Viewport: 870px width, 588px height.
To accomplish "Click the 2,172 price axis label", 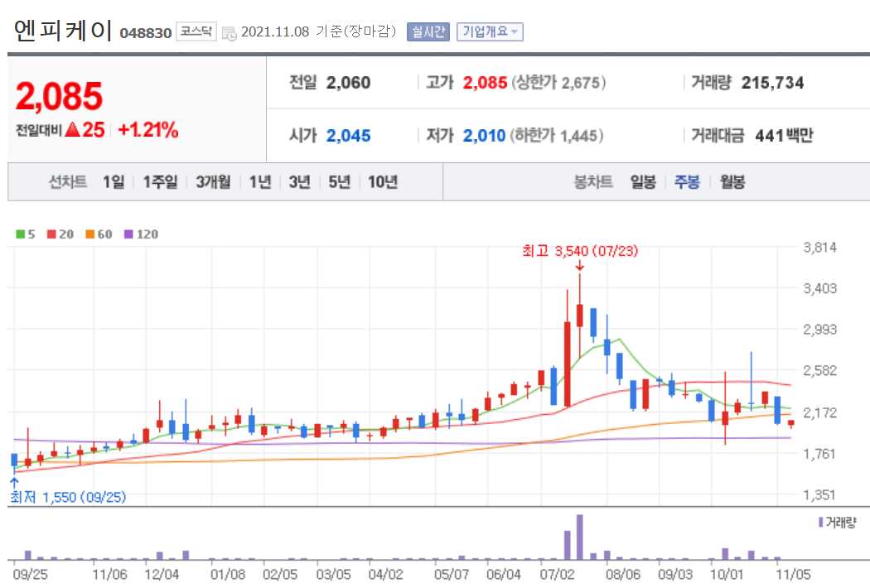I will pos(820,412).
